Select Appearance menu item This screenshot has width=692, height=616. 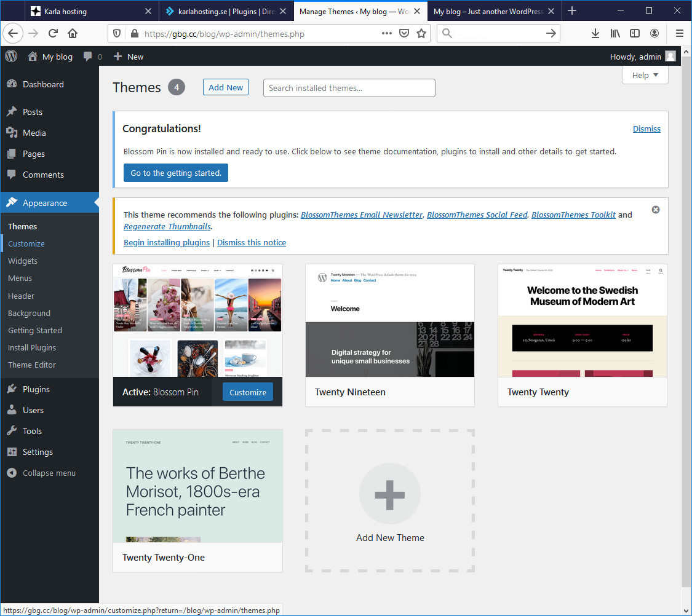(x=49, y=203)
